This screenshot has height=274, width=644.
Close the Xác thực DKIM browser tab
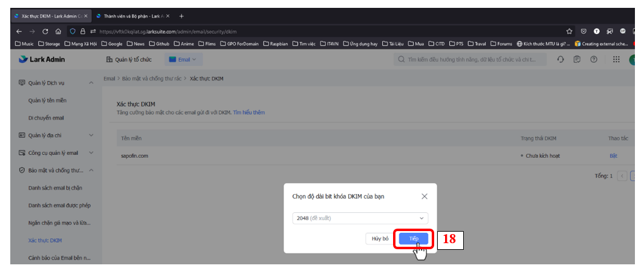(x=85, y=16)
